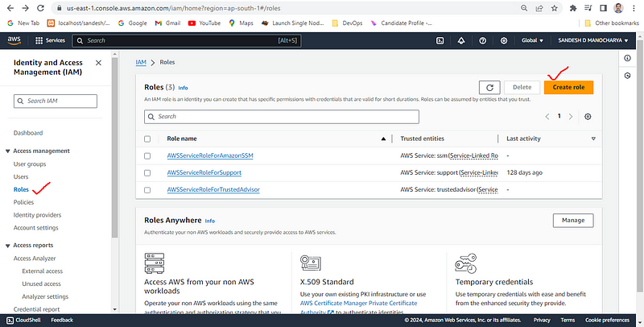The image size is (644, 327).
Task: Click the IAM breadcrumb link
Action: pos(141,63)
